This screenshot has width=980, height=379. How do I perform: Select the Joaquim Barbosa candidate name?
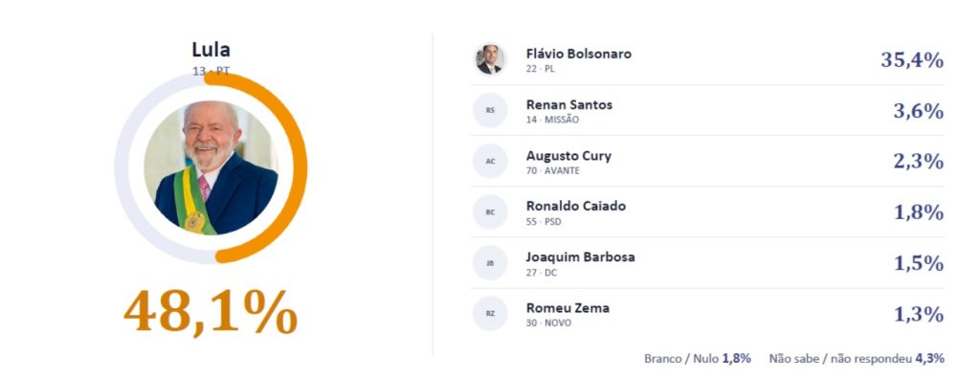(x=581, y=257)
